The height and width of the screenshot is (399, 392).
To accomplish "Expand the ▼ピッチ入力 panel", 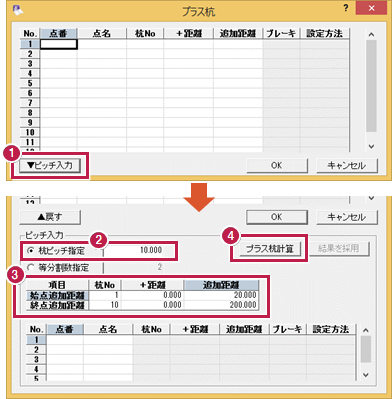I will [x=50, y=166].
